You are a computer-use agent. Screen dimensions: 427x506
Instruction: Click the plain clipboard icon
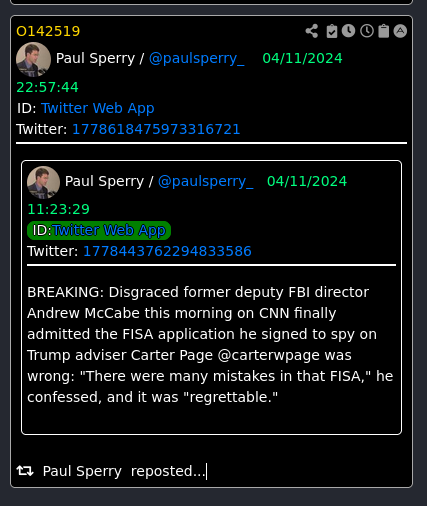384,31
